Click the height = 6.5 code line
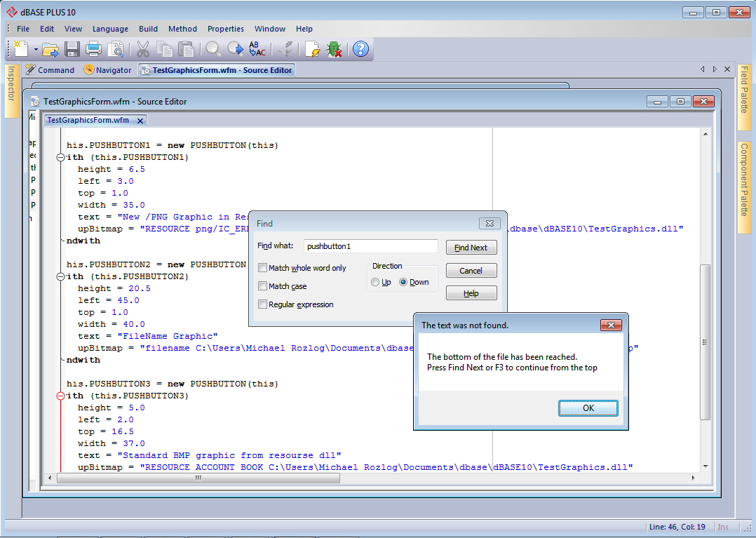Viewport: 756px width, 538px height. pyautogui.click(x=112, y=169)
